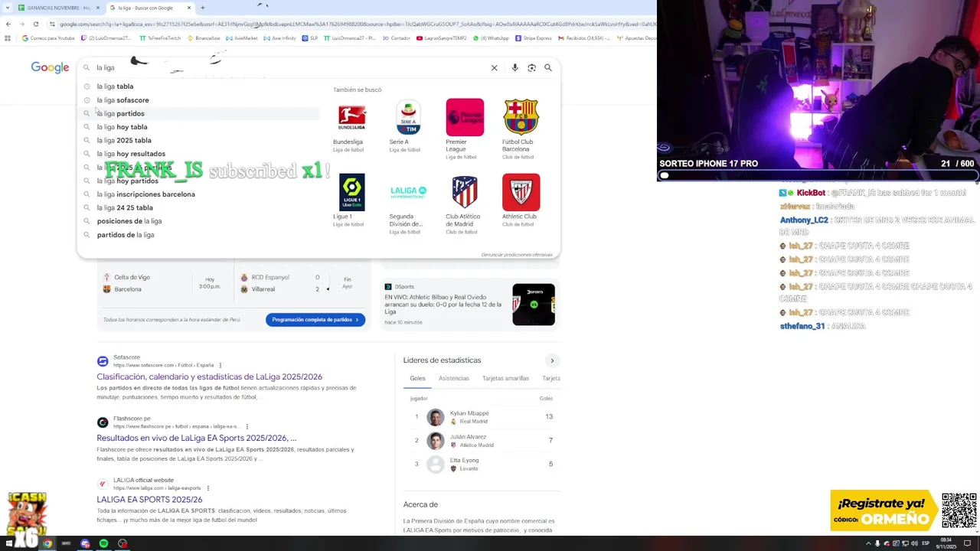Viewport: 980px width, 551px height.
Task: Clear the Google search box with X
Action: coord(494,68)
